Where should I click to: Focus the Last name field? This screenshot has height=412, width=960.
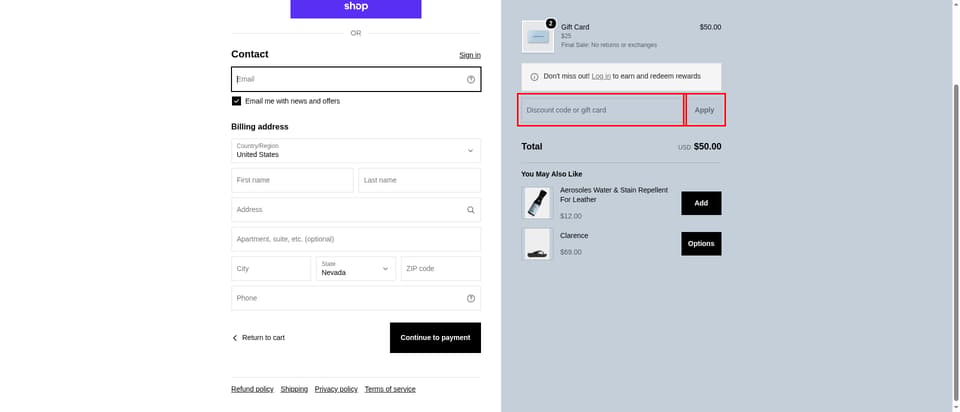[419, 181]
